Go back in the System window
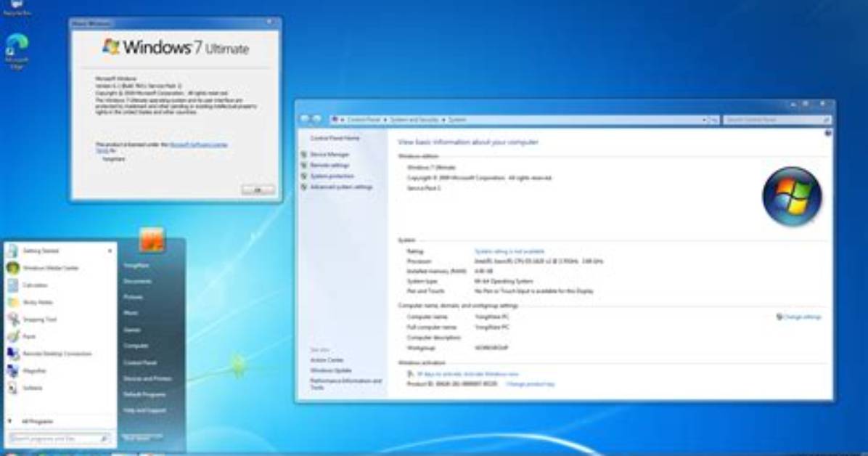This screenshot has height=456, width=868. [305, 119]
